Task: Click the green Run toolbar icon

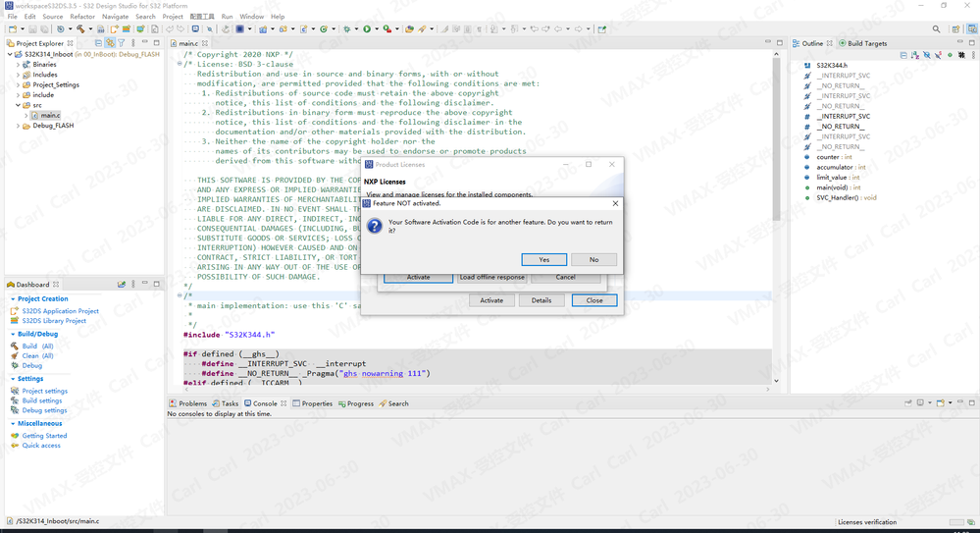Action: coord(367,28)
